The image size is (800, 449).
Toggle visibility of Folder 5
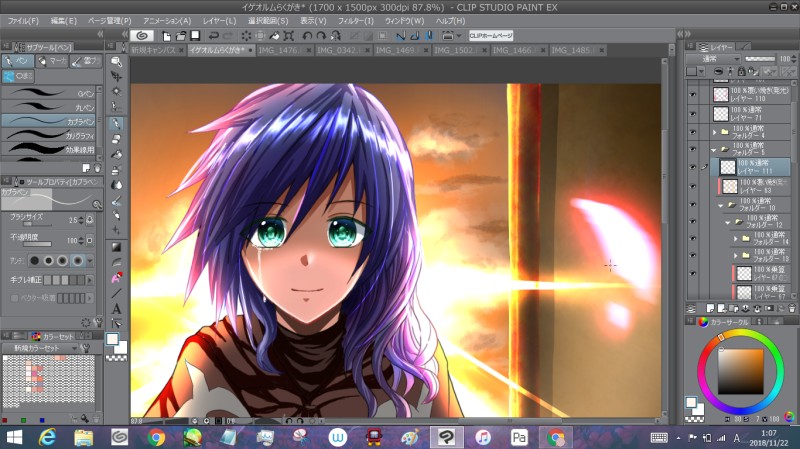coord(692,149)
